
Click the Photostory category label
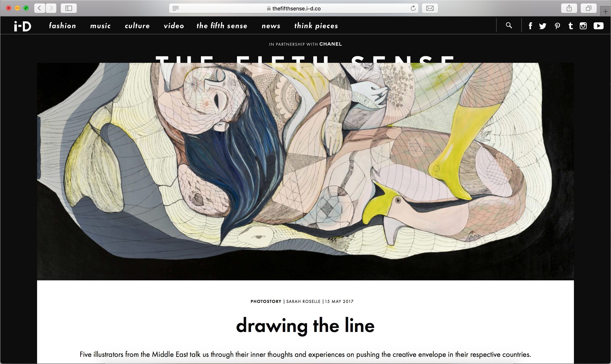(266, 301)
